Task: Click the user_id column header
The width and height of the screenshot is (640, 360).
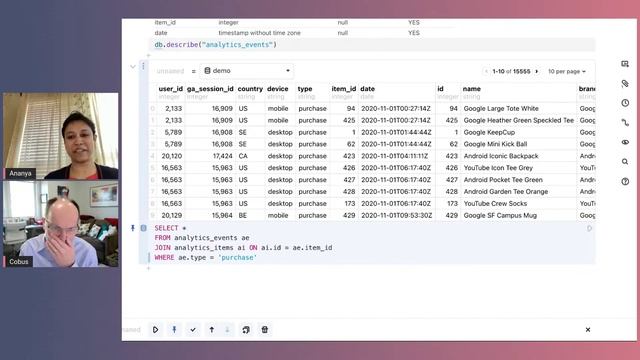Action: pyautogui.click(x=171, y=89)
